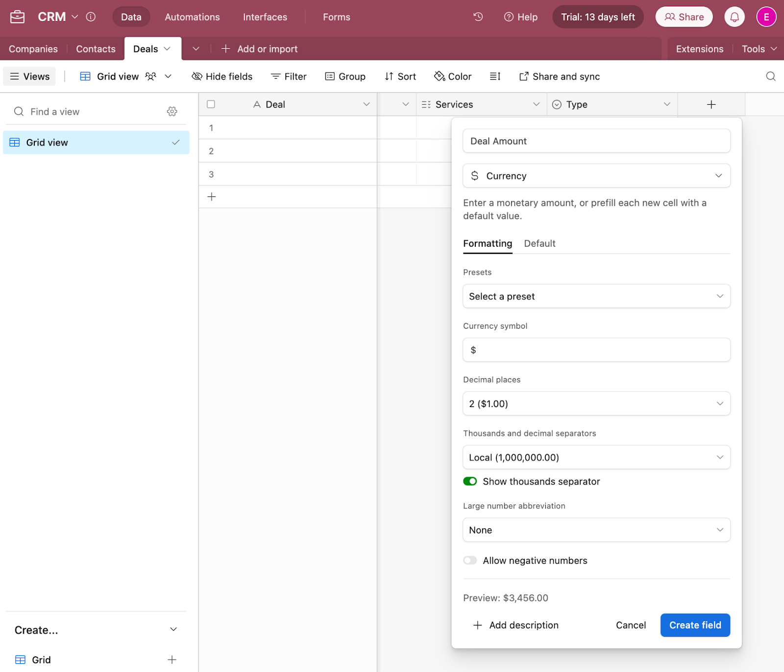Open view settings gear in sidebar
784x672 pixels.
172,112
